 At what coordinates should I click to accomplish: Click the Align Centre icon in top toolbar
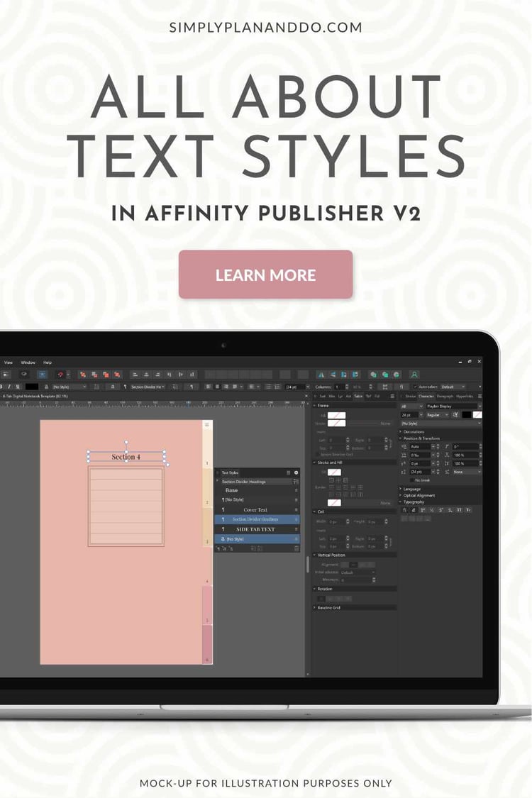click(146, 375)
